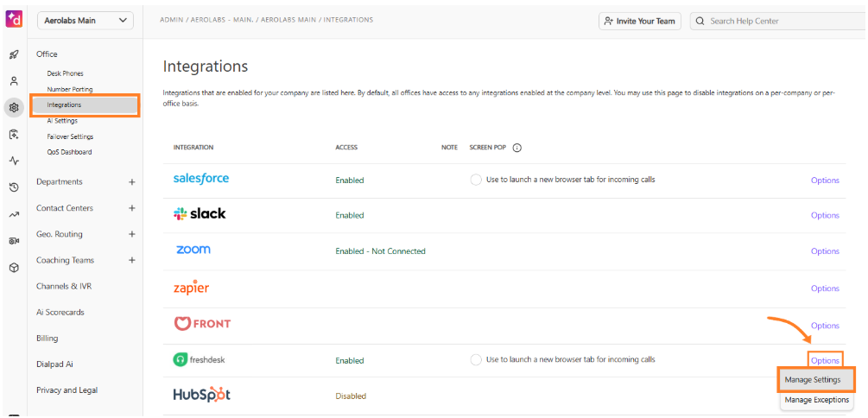Open Options for Salesforce

tap(825, 180)
